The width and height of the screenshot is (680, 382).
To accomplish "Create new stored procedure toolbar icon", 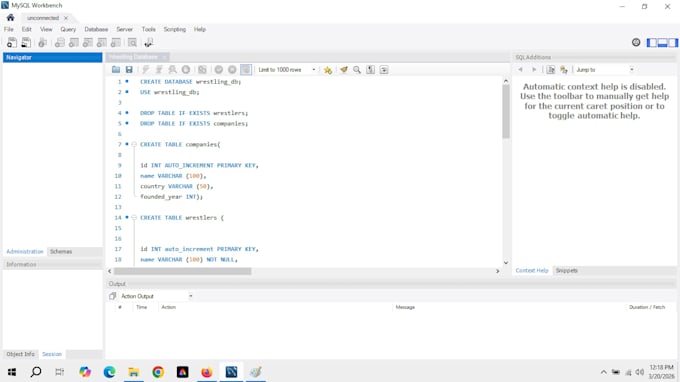I will pos(101,42).
